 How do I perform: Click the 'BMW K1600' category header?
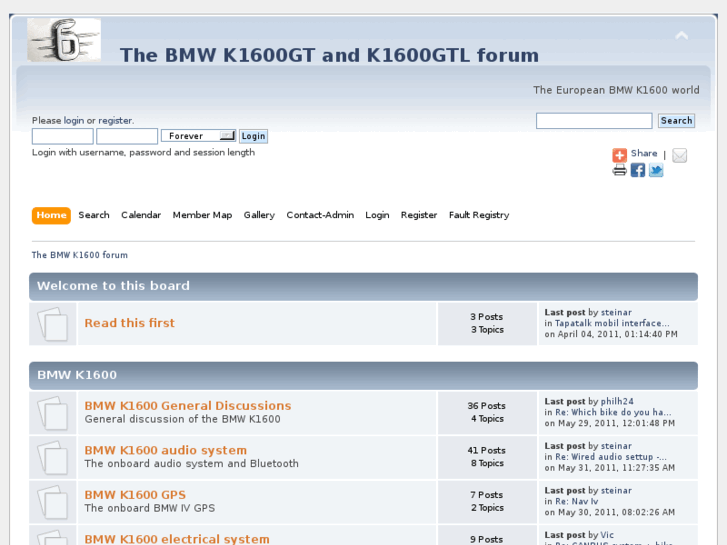coord(364,375)
